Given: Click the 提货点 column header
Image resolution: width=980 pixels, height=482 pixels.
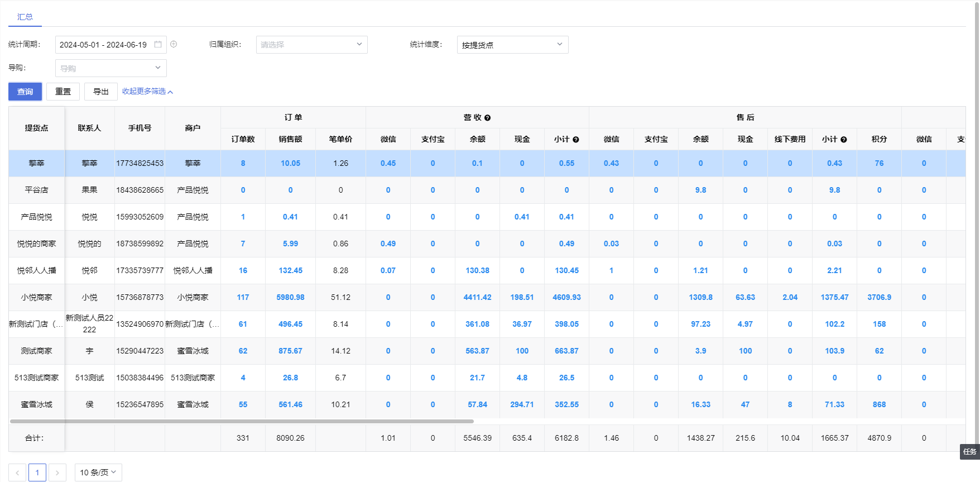Looking at the screenshot, I should [36, 128].
